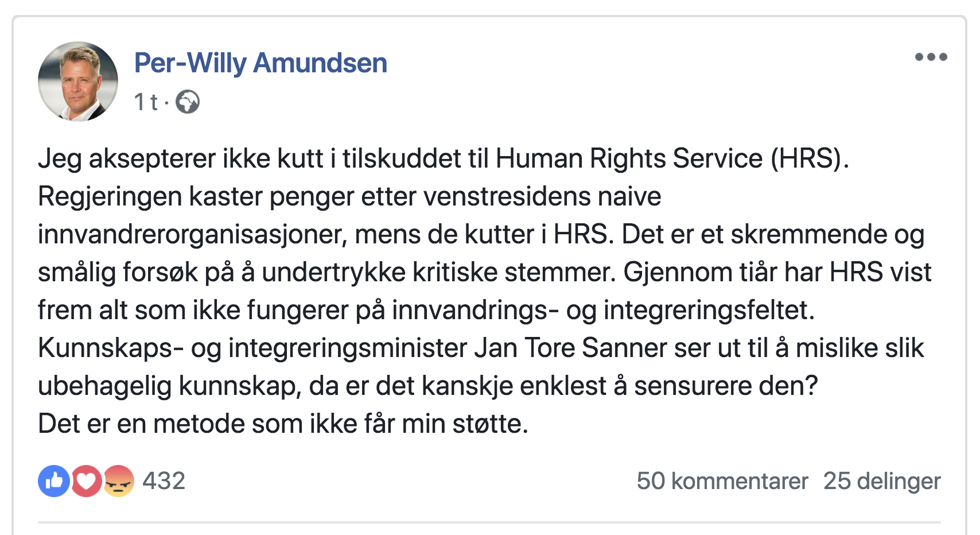Open Per-Willy Amundsen's profile picture
The height and width of the screenshot is (535, 980).
[78, 82]
